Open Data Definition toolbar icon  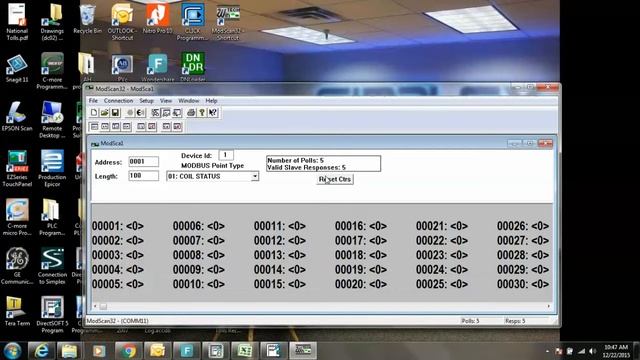click(156, 113)
